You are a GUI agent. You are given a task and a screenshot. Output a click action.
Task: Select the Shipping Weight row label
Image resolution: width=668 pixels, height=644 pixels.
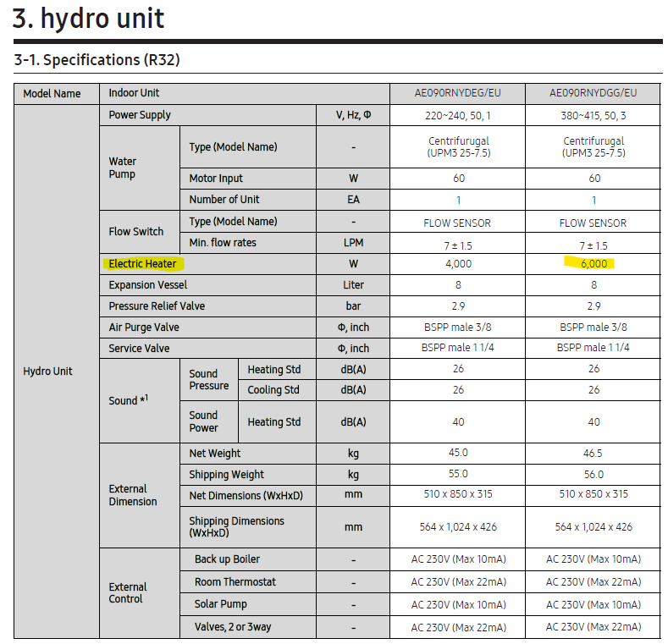(226, 475)
